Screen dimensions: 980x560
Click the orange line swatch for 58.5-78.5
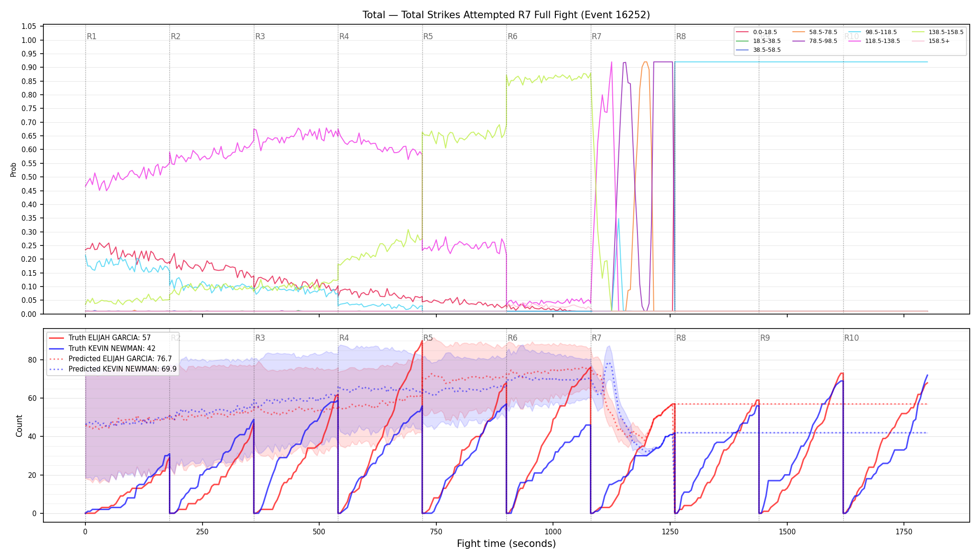[798, 32]
